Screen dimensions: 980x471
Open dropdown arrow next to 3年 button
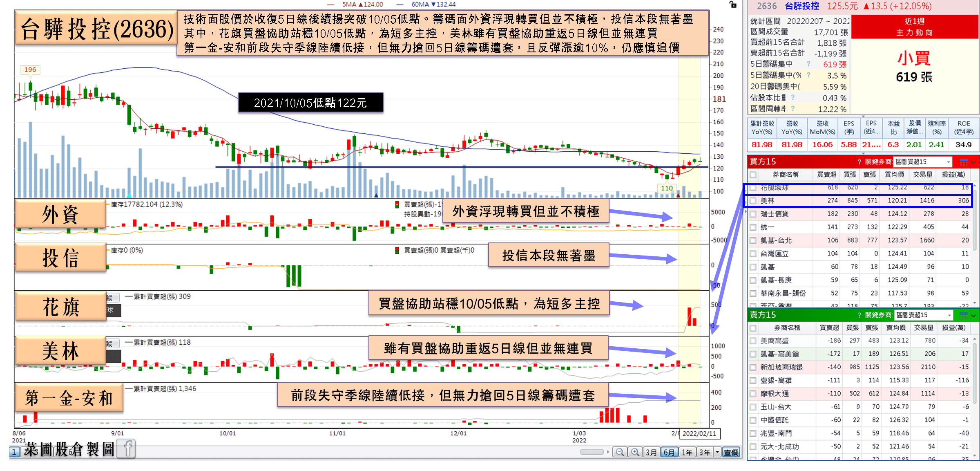[x=717, y=452]
